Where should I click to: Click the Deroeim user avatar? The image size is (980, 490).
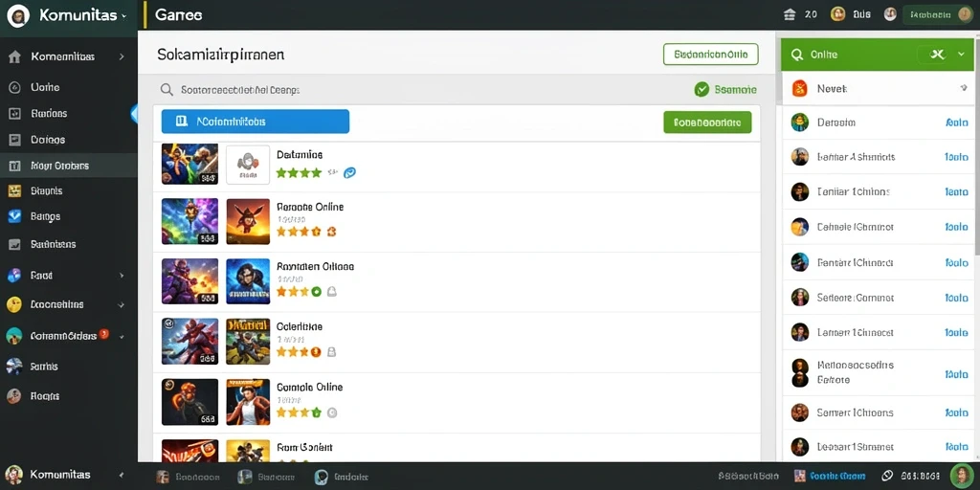(800, 122)
